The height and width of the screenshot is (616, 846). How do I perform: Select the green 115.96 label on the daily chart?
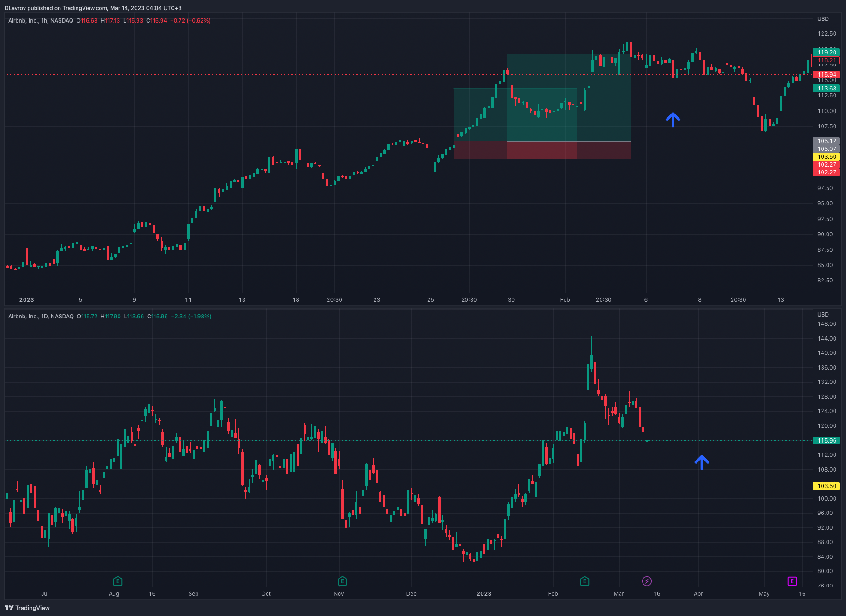826,440
